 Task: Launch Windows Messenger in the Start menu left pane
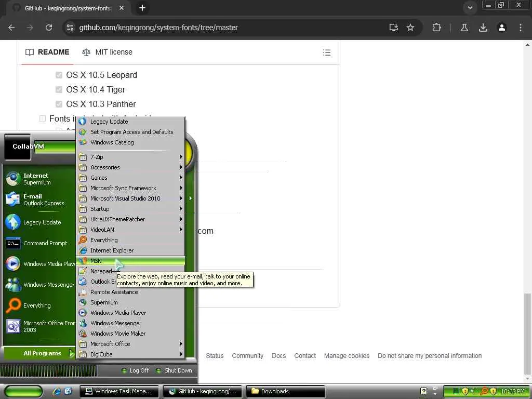click(x=39, y=285)
